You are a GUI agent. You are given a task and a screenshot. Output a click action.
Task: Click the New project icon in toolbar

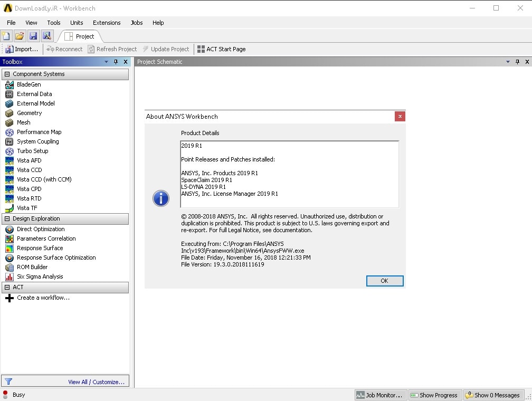pyautogui.click(x=6, y=36)
